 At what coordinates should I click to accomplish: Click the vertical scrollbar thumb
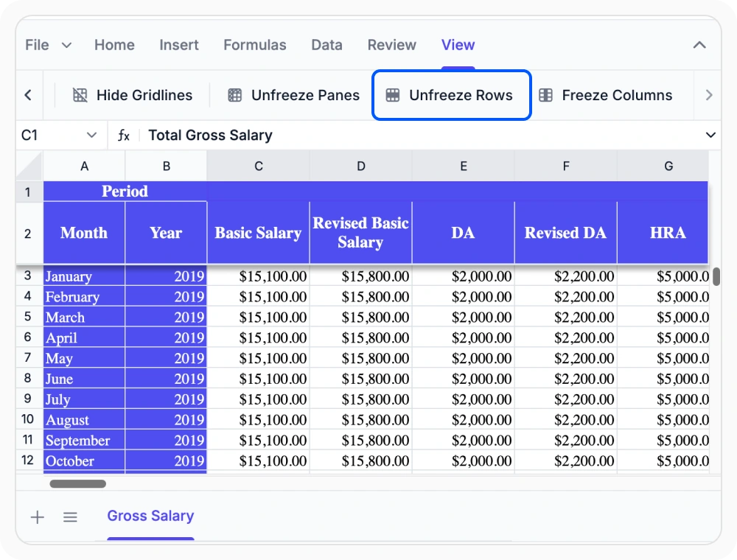[716, 276]
